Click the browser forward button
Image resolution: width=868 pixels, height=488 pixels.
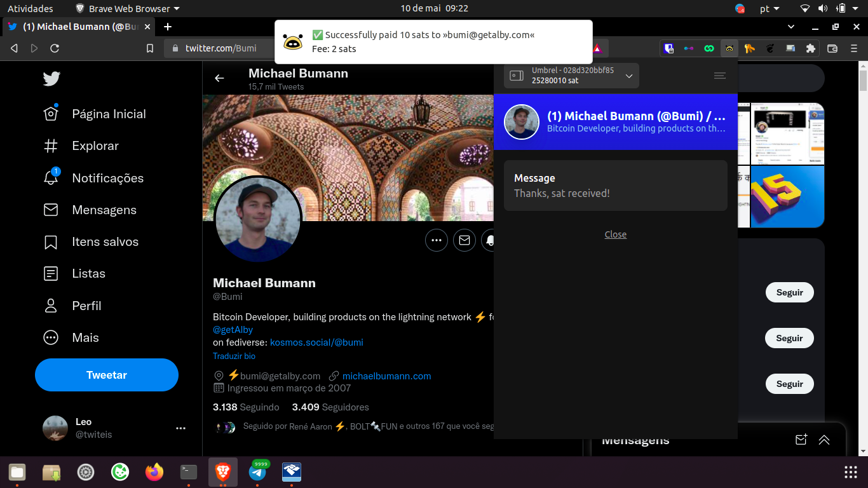click(x=34, y=48)
